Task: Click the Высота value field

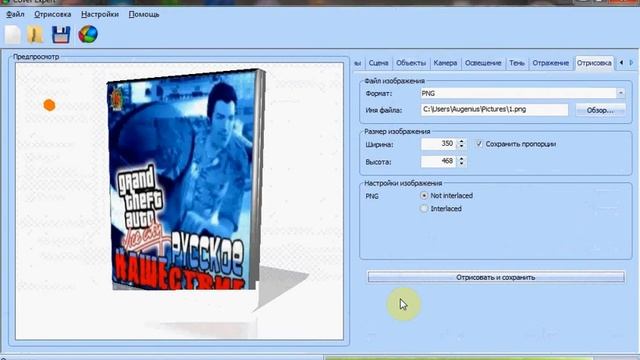Action: coord(438,161)
